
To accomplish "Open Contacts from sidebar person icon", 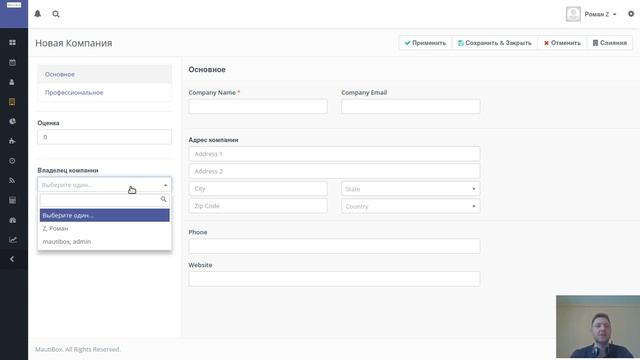I will point(12,82).
